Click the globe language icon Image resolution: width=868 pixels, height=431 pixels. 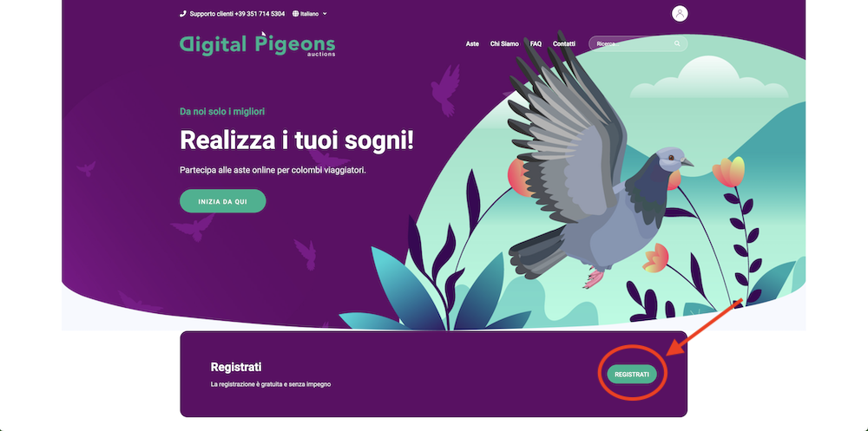pyautogui.click(x=295, y=14)
